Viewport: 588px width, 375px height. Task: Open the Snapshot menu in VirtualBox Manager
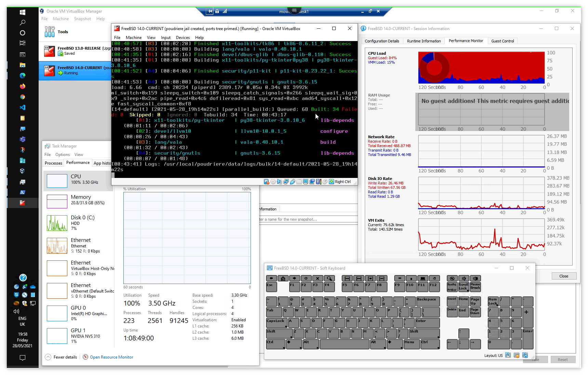[x=82, y=19]
